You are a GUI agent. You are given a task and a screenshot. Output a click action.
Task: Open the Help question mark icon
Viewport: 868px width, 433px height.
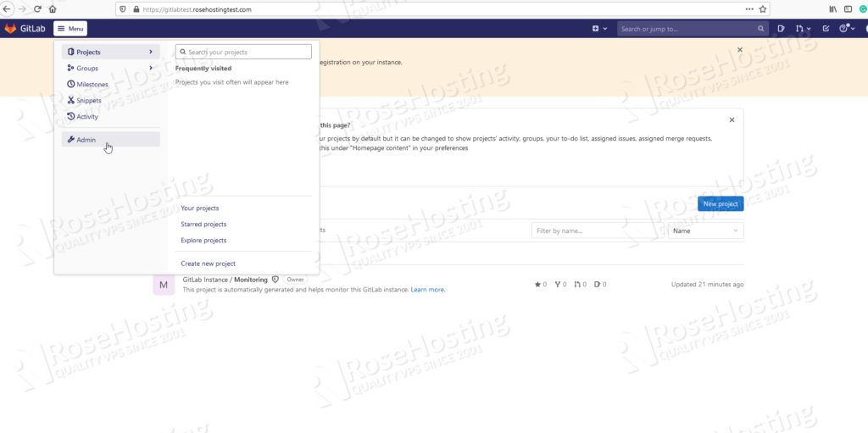843,29
